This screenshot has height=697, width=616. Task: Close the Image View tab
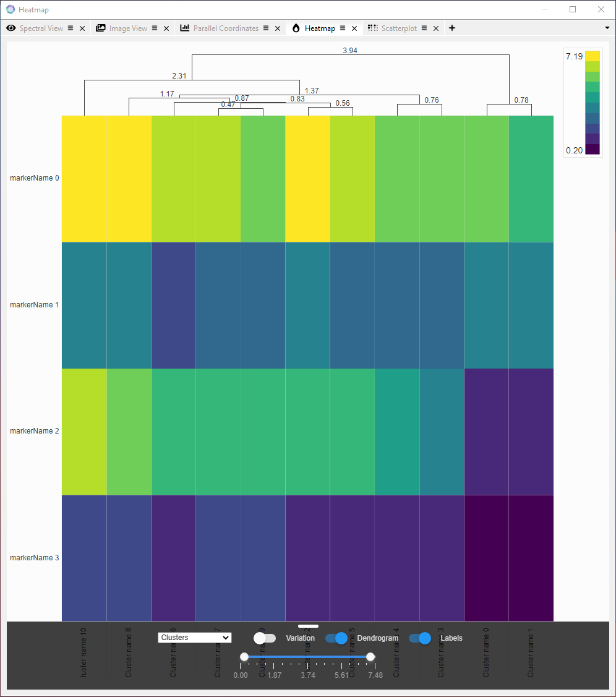166,28
